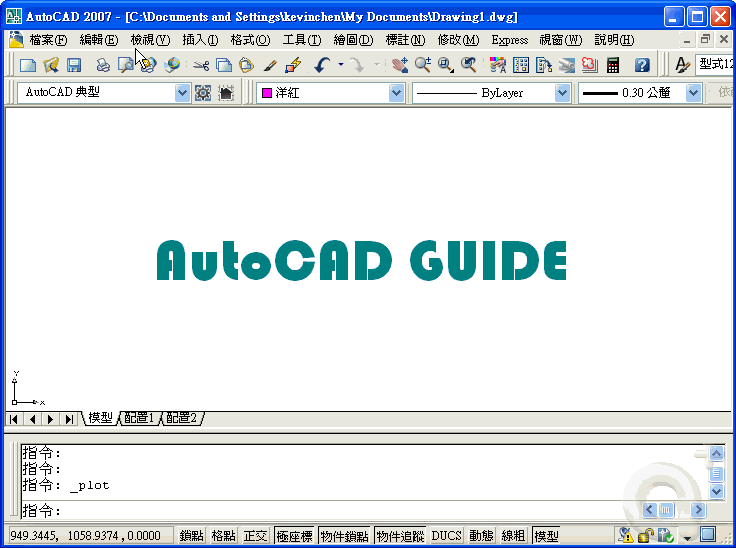Activate the Pan hand tool

399,65
